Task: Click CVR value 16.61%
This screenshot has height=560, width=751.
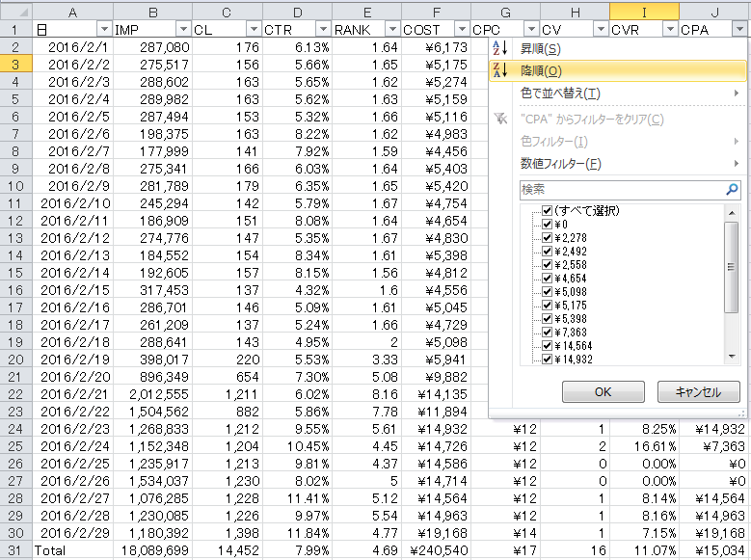Action: tap(644, 446)
